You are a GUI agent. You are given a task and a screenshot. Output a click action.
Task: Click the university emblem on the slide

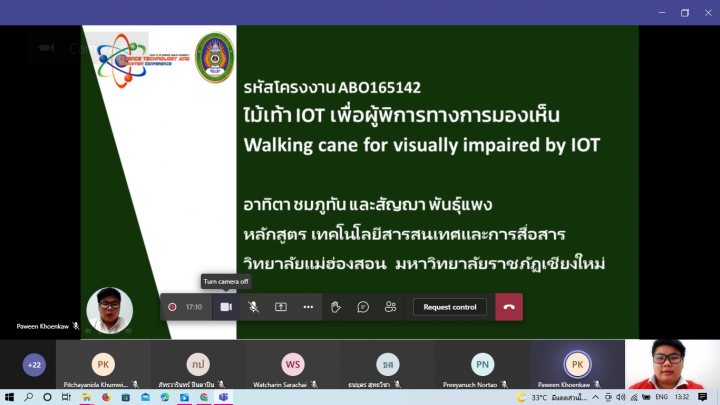[215, 57]
